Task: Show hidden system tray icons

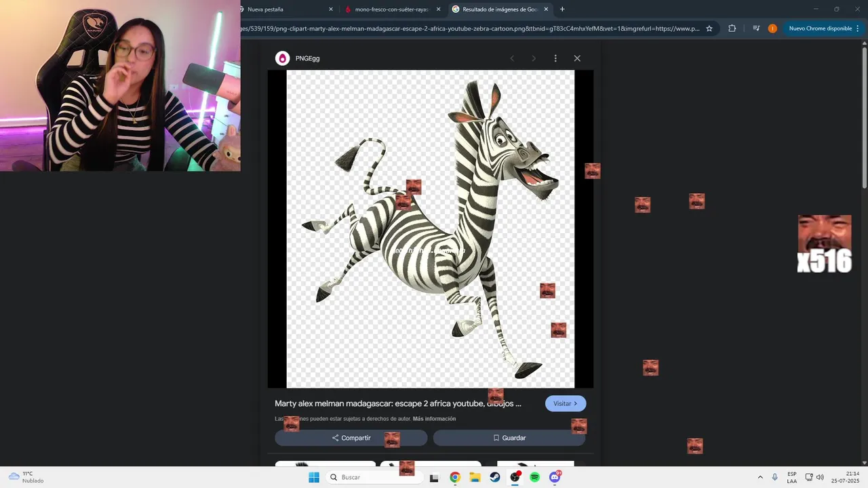Action: point(760,477)
